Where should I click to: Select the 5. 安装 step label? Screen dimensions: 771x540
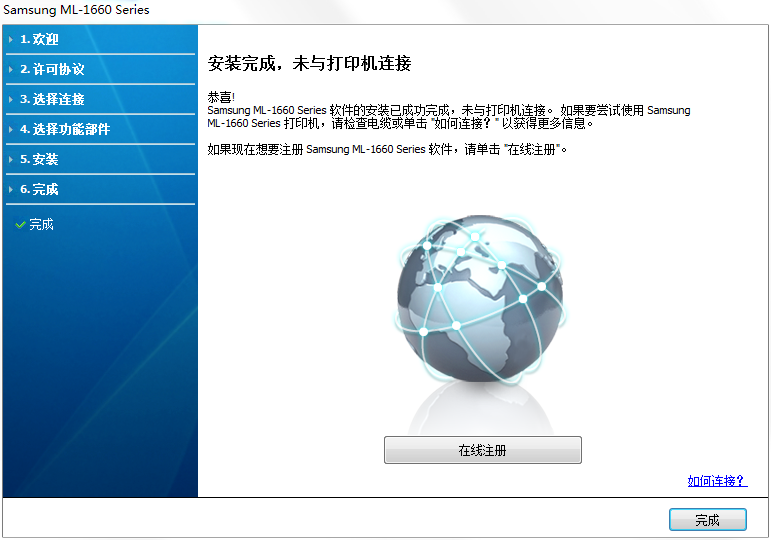[x=39, y=160]
